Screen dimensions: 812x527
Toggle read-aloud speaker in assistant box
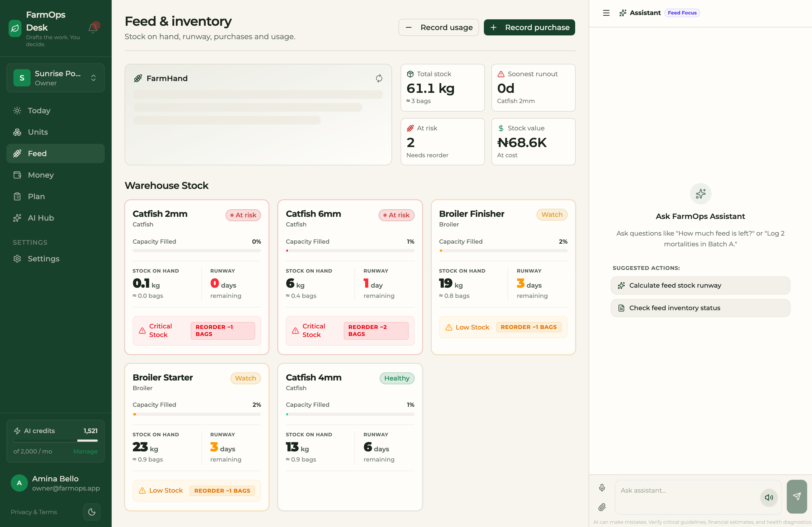pyautogui.click(x=769, y=497)
